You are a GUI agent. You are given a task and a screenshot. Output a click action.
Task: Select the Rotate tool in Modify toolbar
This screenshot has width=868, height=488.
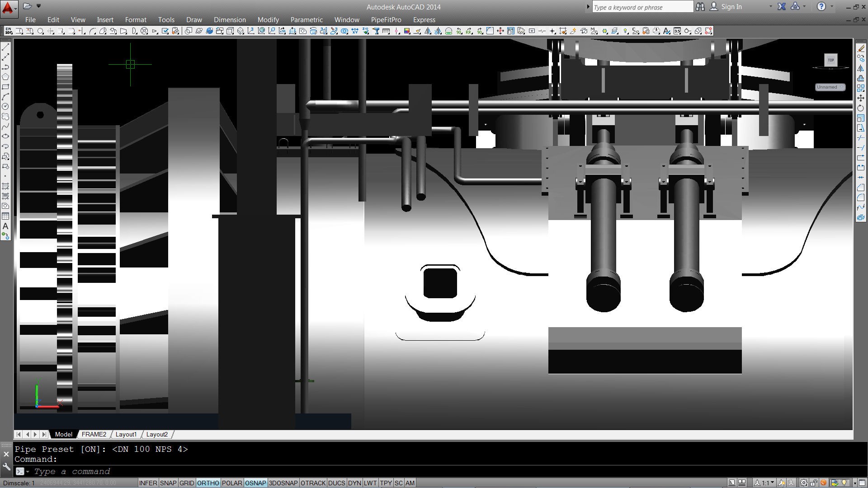pos(861,108)
